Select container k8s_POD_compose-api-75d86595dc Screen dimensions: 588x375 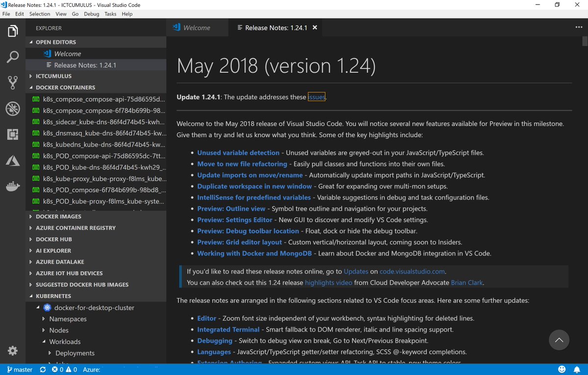tap(96, 156)
